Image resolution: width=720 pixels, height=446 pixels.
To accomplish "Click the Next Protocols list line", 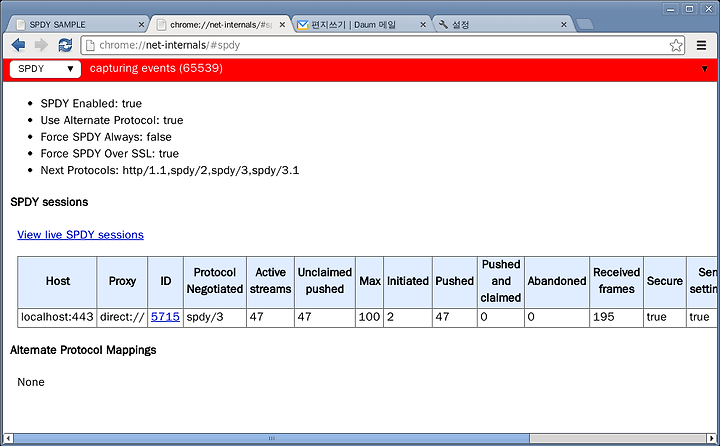I will (x=170, y=170).
